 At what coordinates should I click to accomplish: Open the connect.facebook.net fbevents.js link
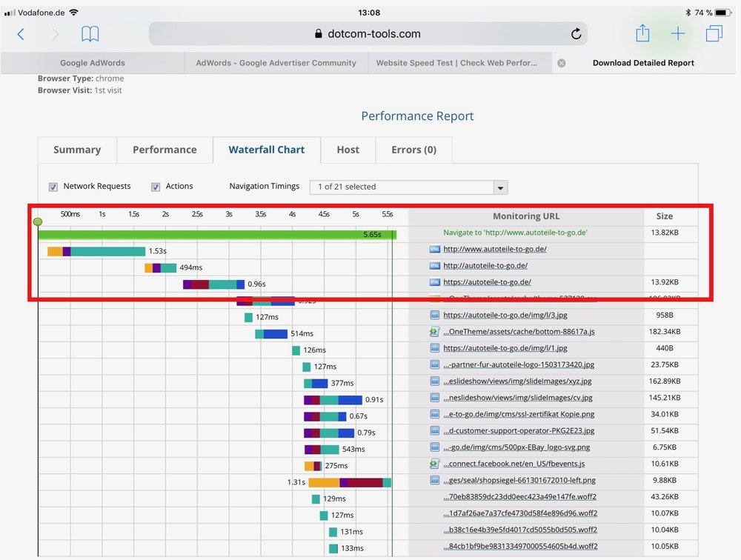tap(514, 464)
